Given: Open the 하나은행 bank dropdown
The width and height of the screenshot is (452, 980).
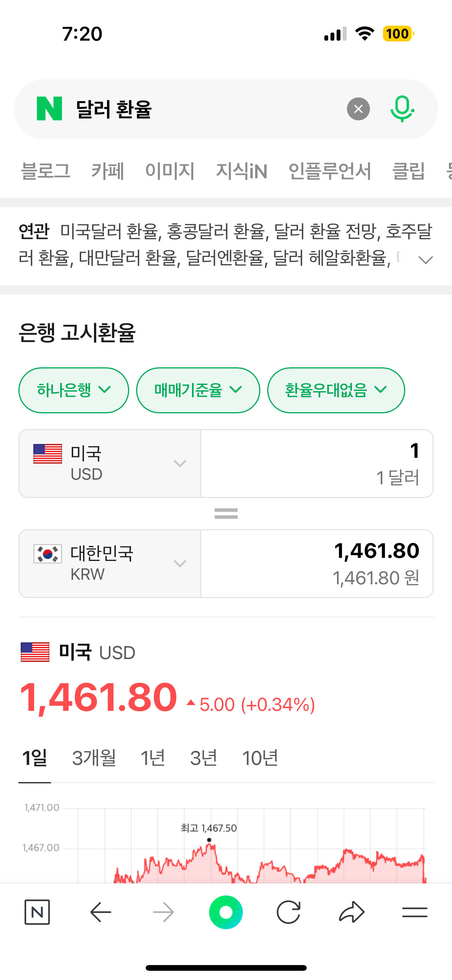Looking at the screenshot, I should 74,390.
